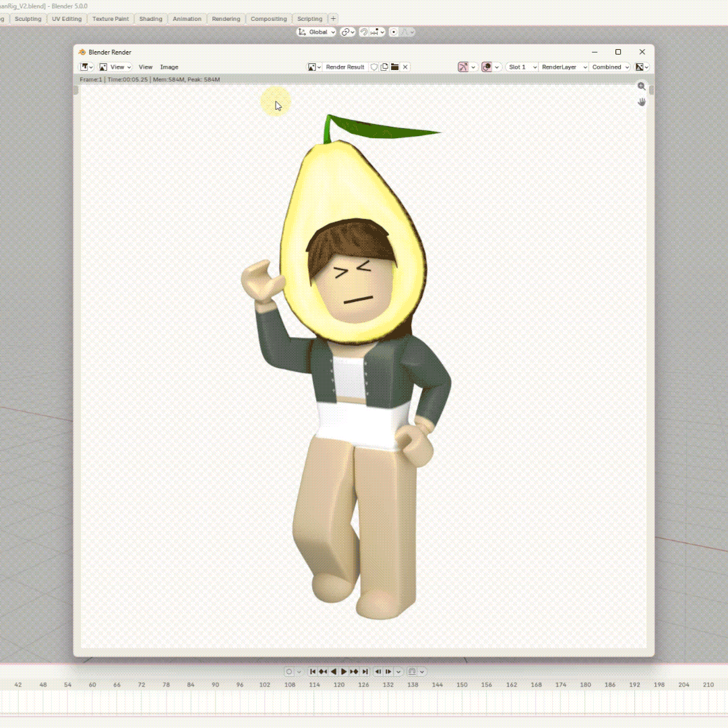Image resolution: width=728 pixels, height=728 pixels.
Task: Minimize the Blender Render window
Action: (x=595, y=52)
